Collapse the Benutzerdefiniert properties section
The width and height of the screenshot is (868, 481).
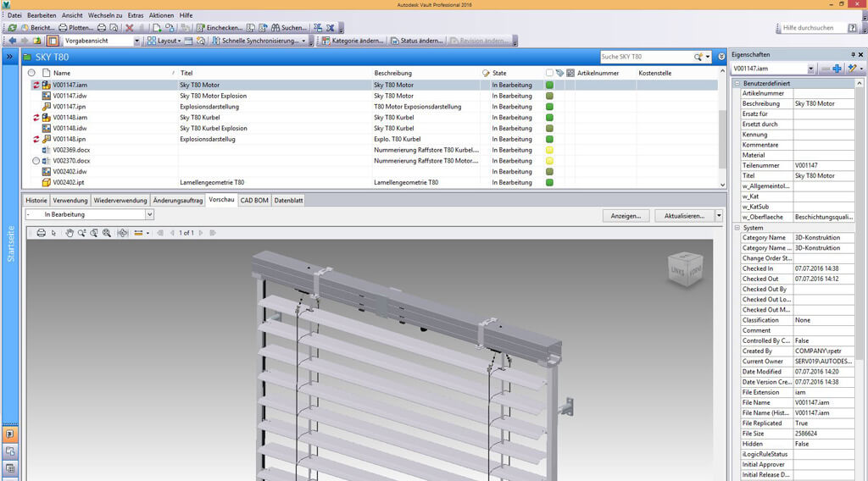point(737,83)
